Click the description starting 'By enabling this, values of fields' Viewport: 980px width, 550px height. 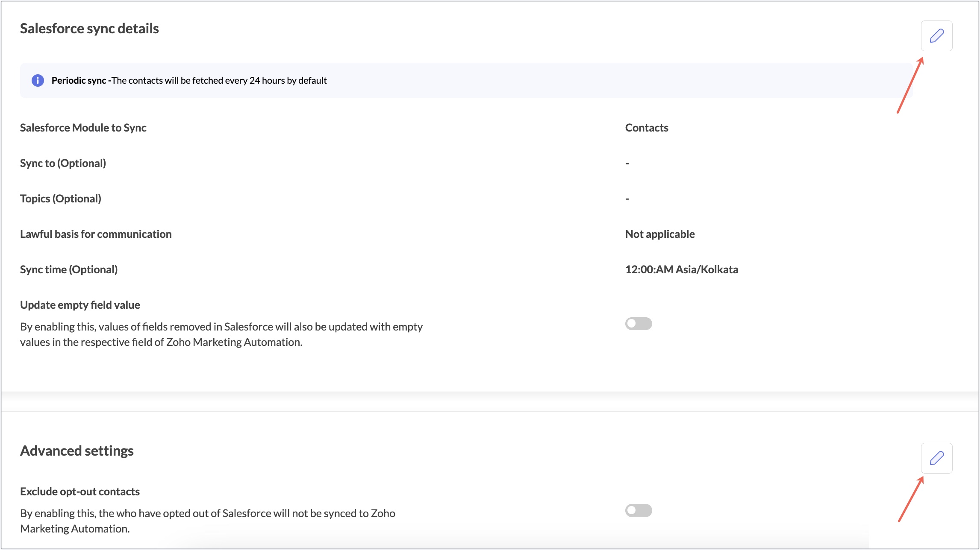tap(221, 334)
